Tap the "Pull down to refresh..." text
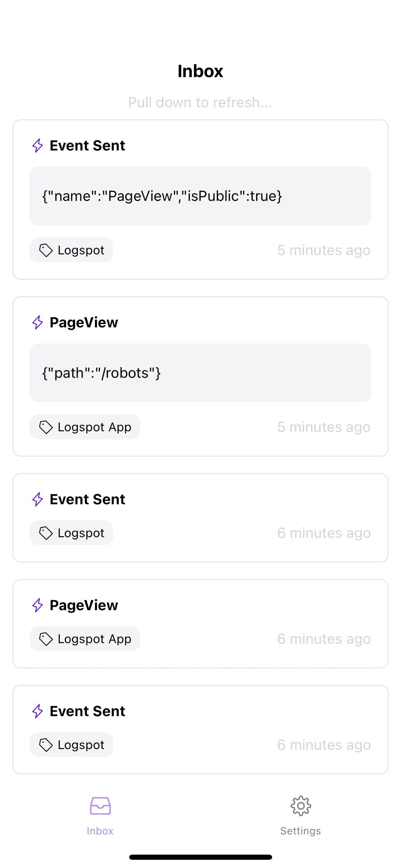401x868 pixels. coord(200,103)
